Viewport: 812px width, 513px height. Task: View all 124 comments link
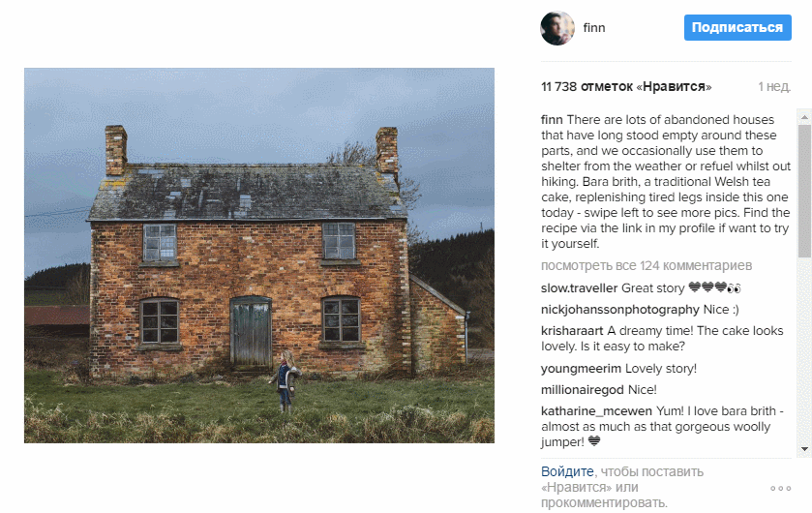pyautogui.click(x=647, y=265)
